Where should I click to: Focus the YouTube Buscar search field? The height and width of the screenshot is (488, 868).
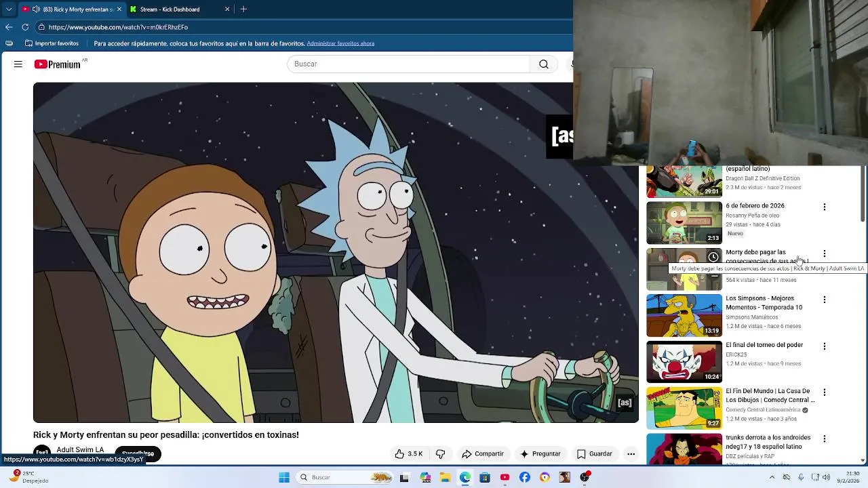pos(409,64)
